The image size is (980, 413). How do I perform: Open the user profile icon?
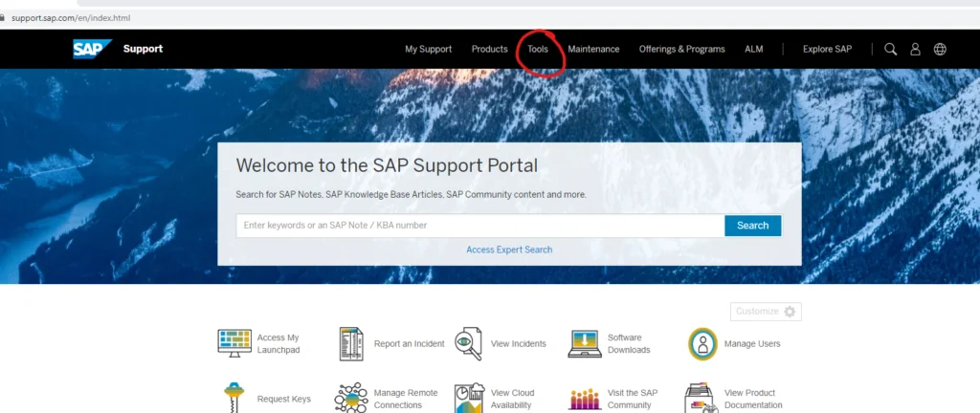click(x=915, y=49)
